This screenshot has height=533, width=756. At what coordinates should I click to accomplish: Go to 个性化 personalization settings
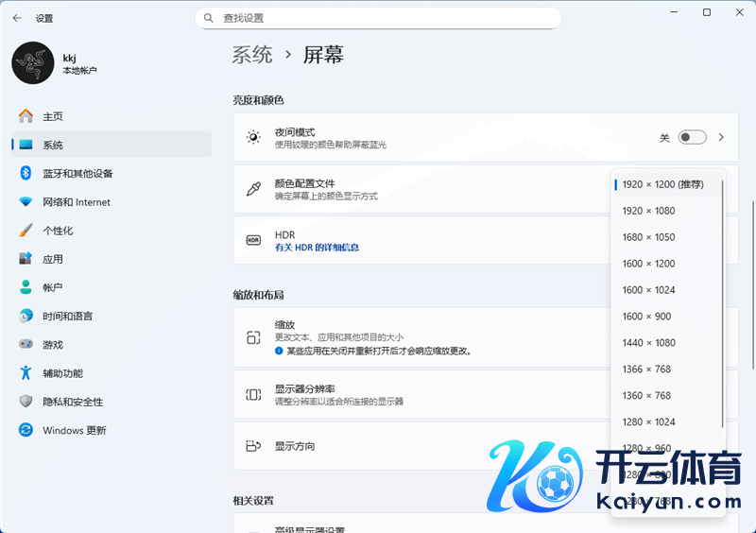click(x=58, y=231)
